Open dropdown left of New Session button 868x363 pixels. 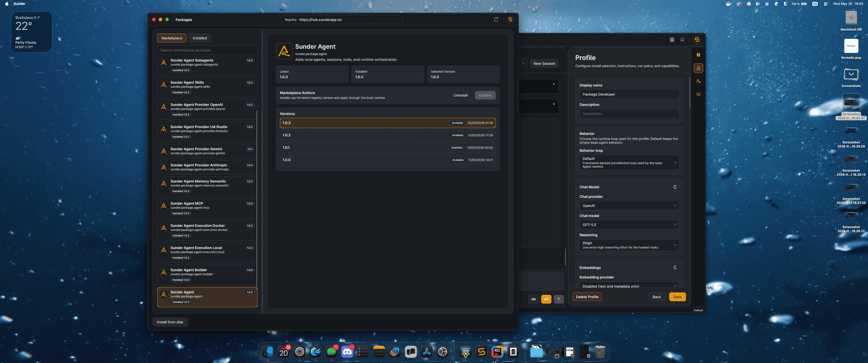[524, 63]
